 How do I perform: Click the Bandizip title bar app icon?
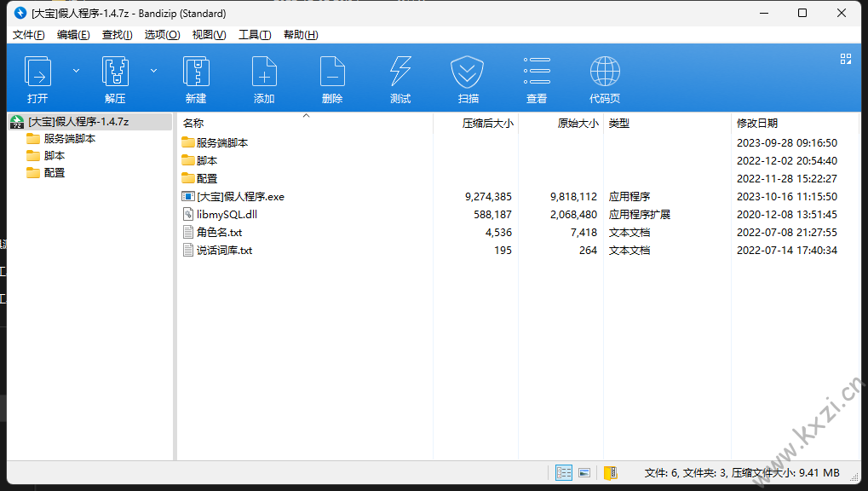(x=20, y=13)
